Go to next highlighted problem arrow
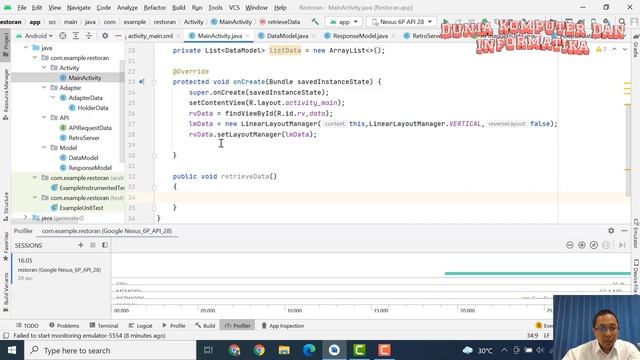 click(625, 49)
